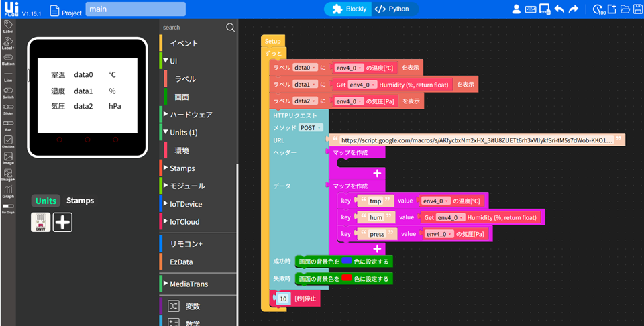
Task: Select the Switch widget icon
Action: click(8, 93)
